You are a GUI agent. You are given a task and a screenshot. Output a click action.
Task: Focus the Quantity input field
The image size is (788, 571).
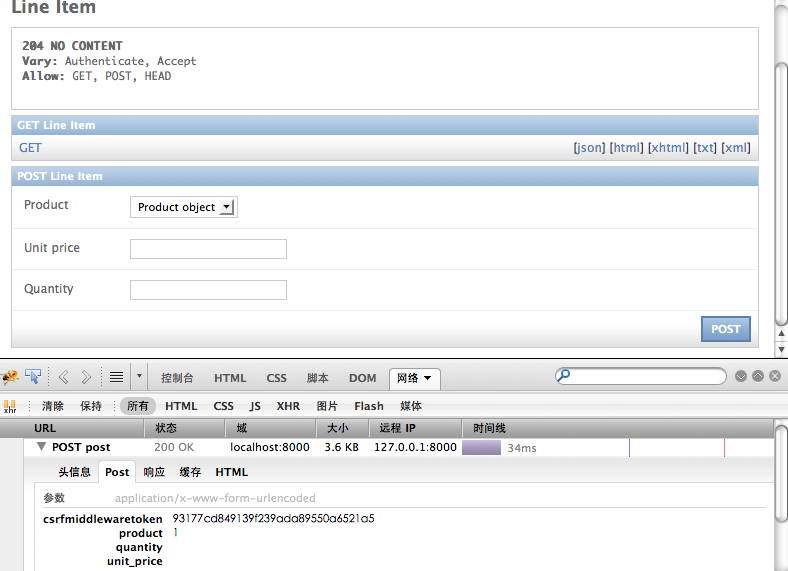click(x=209, y=290)
